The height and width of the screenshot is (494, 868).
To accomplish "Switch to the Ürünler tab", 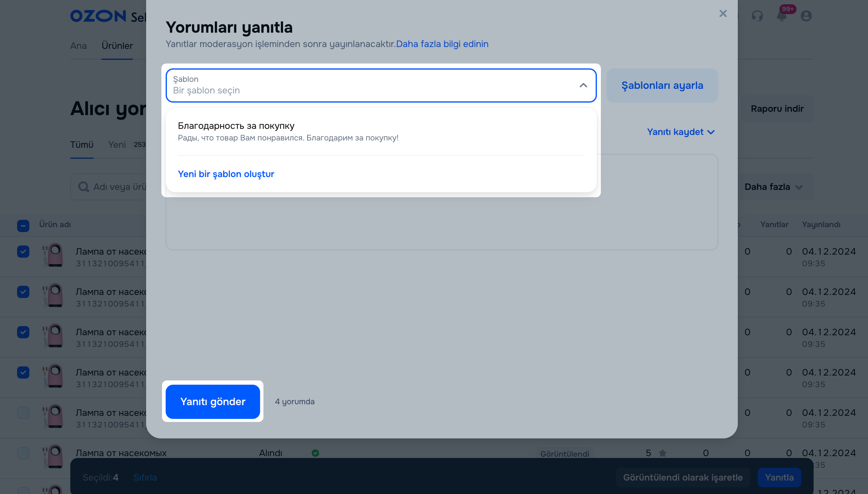I will (x=117, y=46).
